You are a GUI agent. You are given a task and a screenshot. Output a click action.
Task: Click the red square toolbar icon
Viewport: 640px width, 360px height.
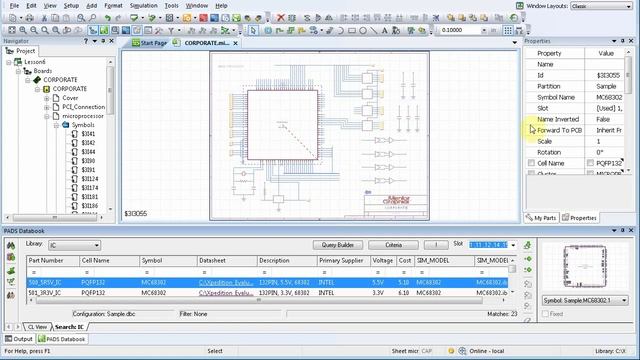203,18
